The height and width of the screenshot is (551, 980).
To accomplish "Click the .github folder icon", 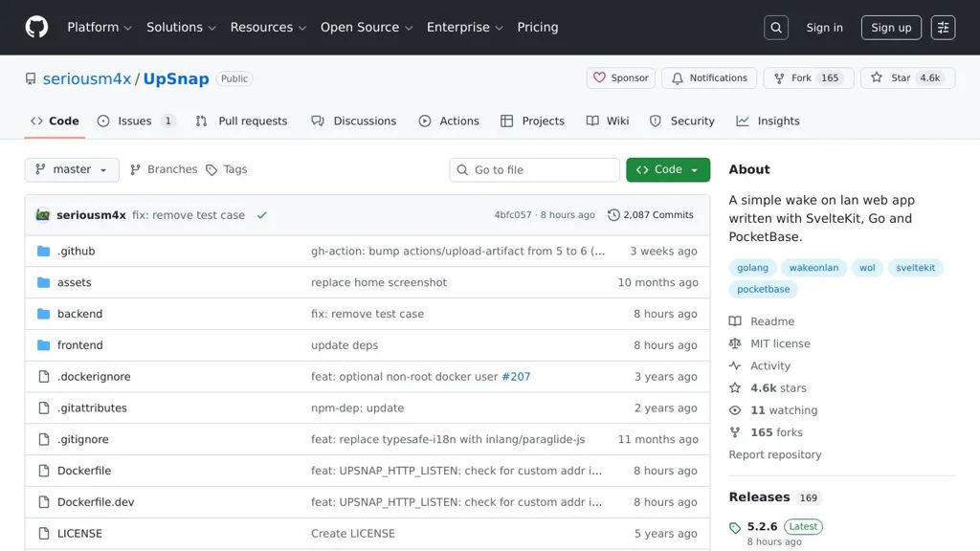I will (43, 252).
